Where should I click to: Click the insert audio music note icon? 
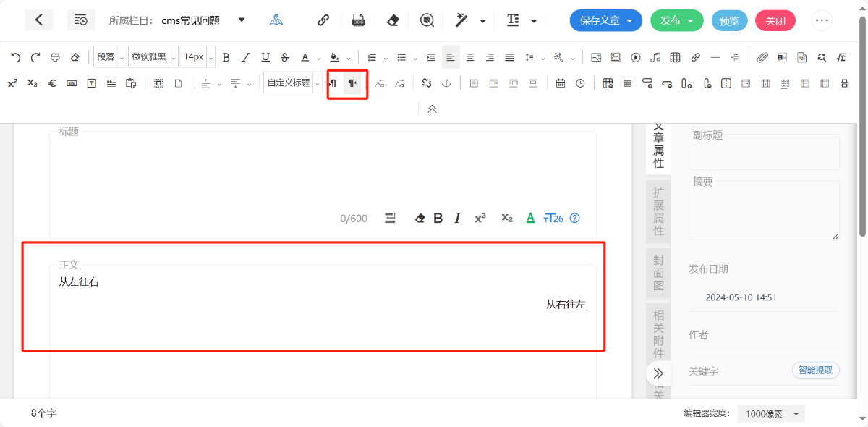655,57
